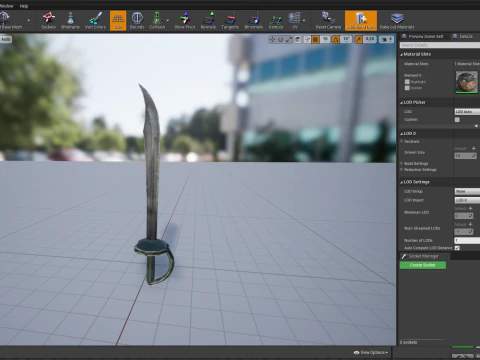This screenshot has width=480, height=360.
Task: Click the Minimum LOD value field
Action: [464, 216]
